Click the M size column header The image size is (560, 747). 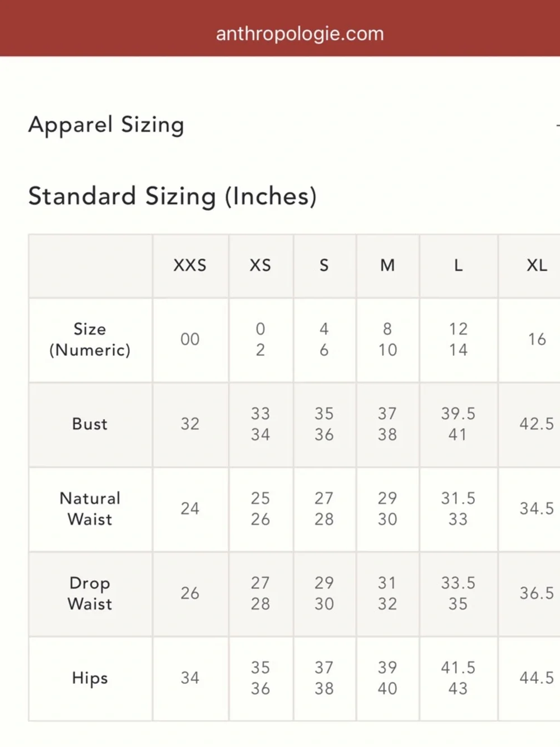tap(388, 265)
